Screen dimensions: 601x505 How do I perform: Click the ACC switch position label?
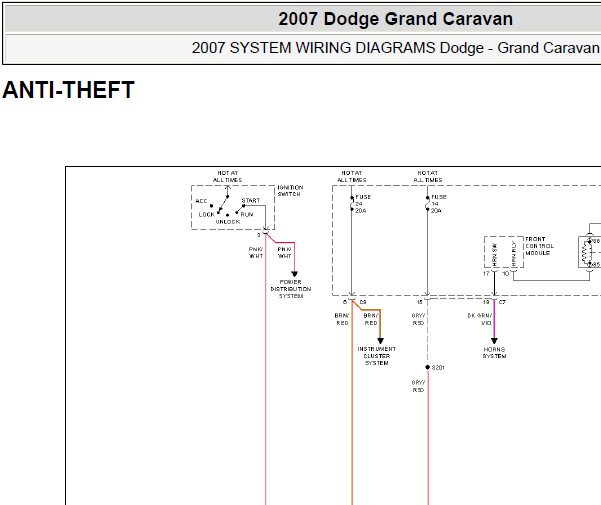tap(201, 201)
